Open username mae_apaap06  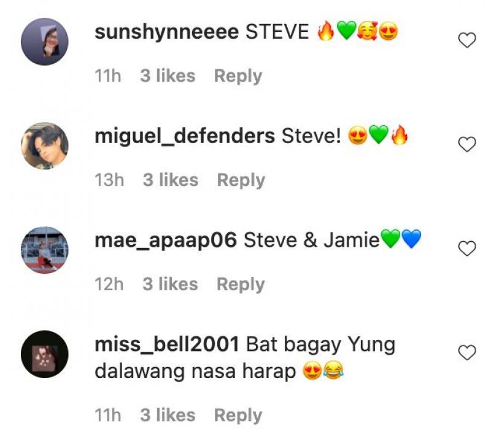(x=166, y=241)
